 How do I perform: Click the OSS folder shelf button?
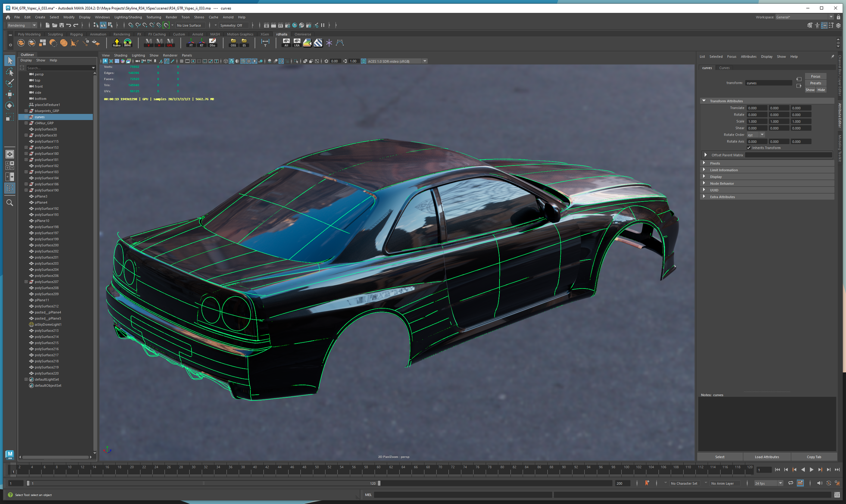[x=233, y=43]
